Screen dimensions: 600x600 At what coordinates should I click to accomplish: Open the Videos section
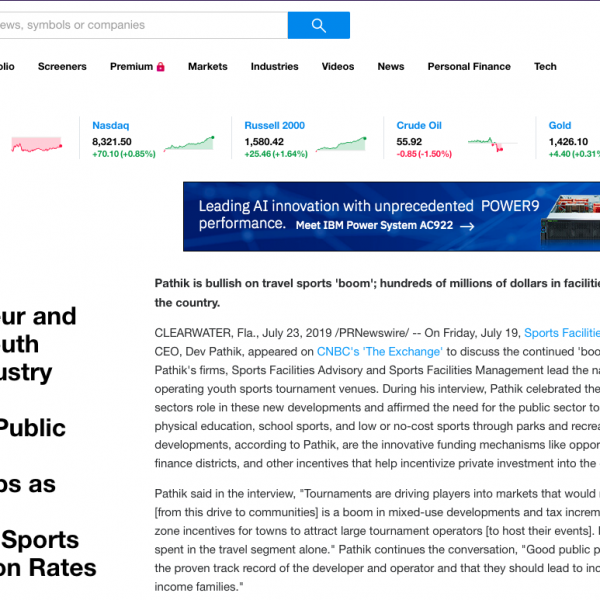pos(338,67)
